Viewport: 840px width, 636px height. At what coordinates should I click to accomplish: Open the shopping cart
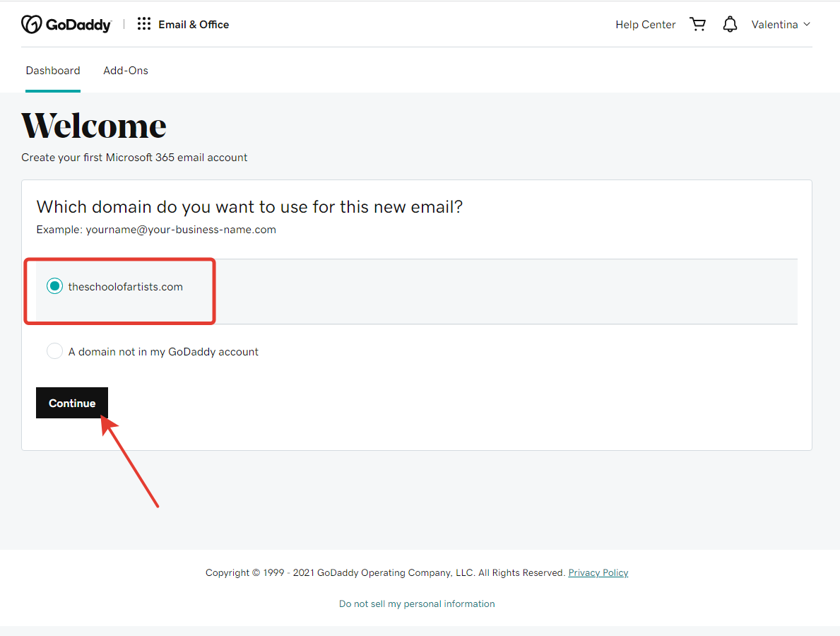697,25
